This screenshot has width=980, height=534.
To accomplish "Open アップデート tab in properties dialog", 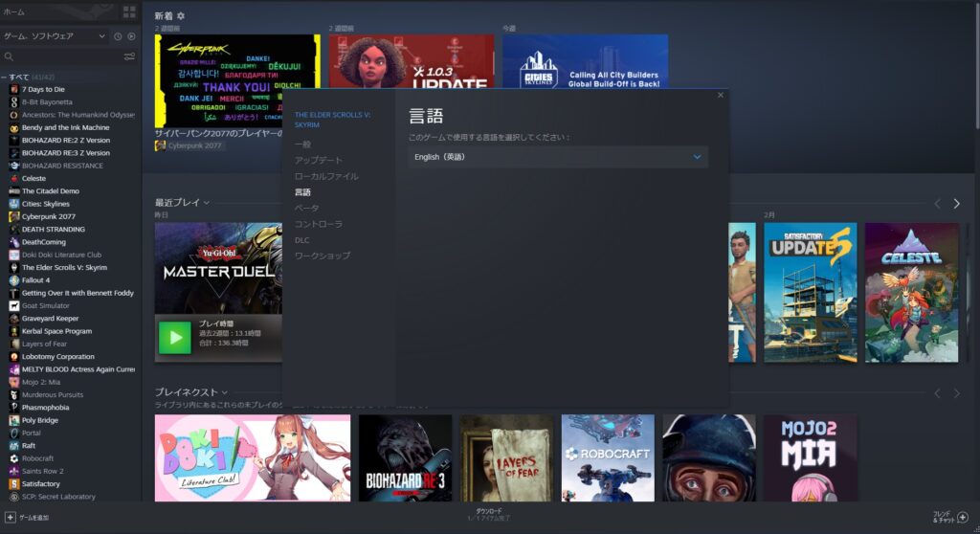I will point(318,160).
